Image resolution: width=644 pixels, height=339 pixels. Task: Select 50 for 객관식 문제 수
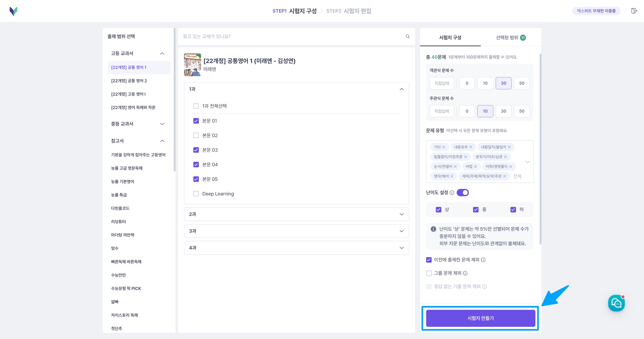point(522,83)
